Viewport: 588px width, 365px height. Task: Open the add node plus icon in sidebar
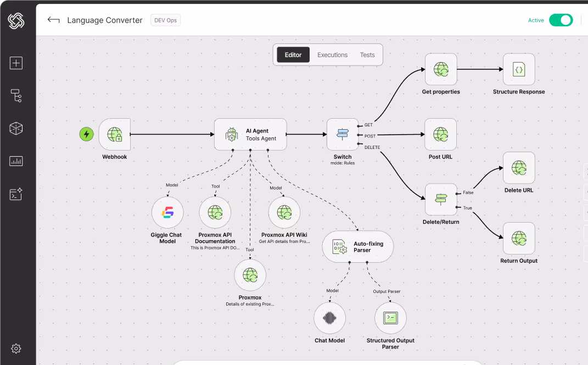[x=16, y=63]
